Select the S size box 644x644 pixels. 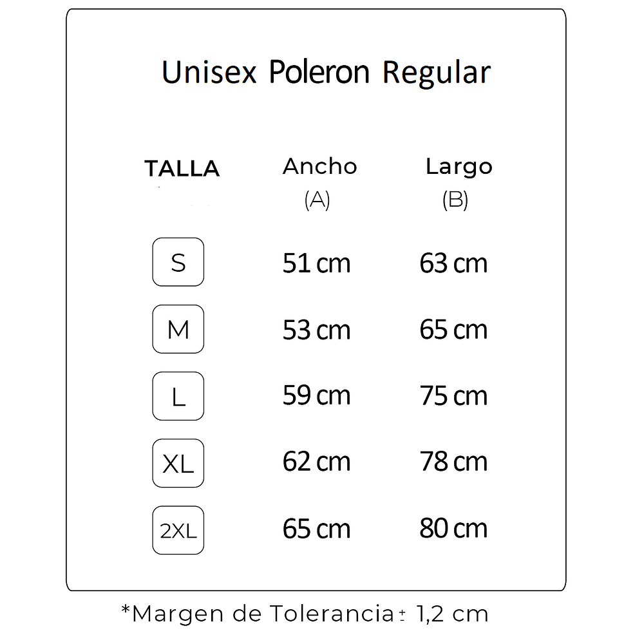coord(178,262)
